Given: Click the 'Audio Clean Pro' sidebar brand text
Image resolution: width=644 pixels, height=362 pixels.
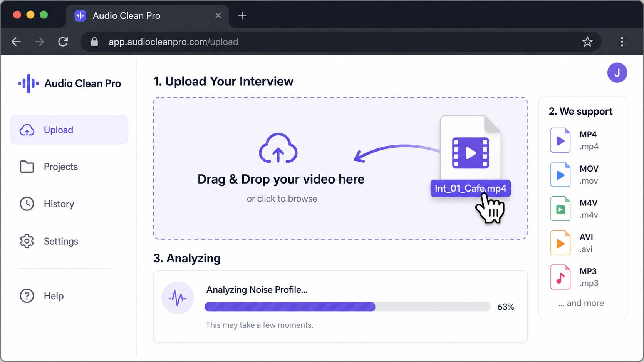Looking at the screenshot, I should [x=83, y=83].
